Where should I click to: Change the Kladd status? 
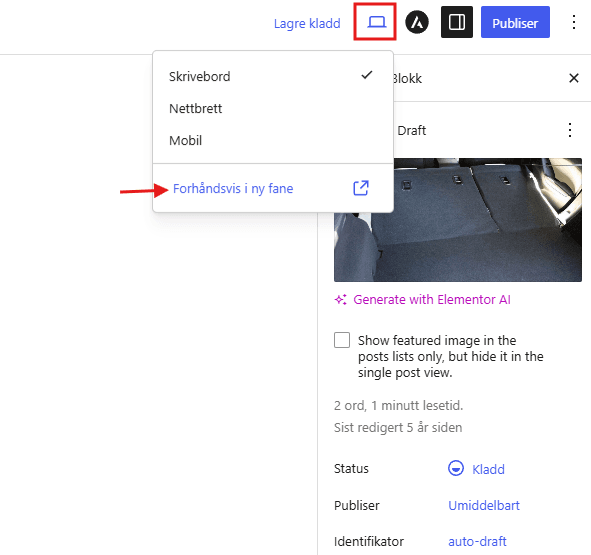pyautogui.click(x=488, y=469)
